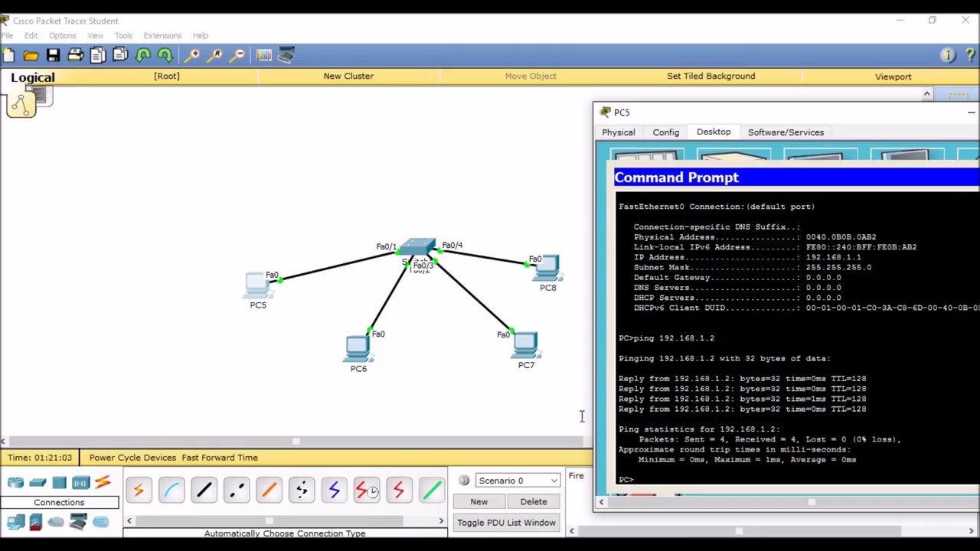Pick the Copper Straight-Through cable
This screenshot has width=980, height=551.
(x=204, y=491)
